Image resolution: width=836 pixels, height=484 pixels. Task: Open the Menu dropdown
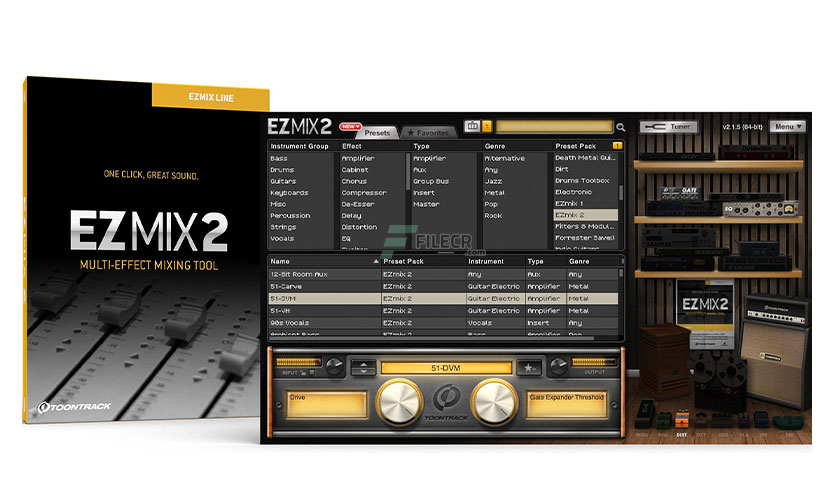[787, 127]
